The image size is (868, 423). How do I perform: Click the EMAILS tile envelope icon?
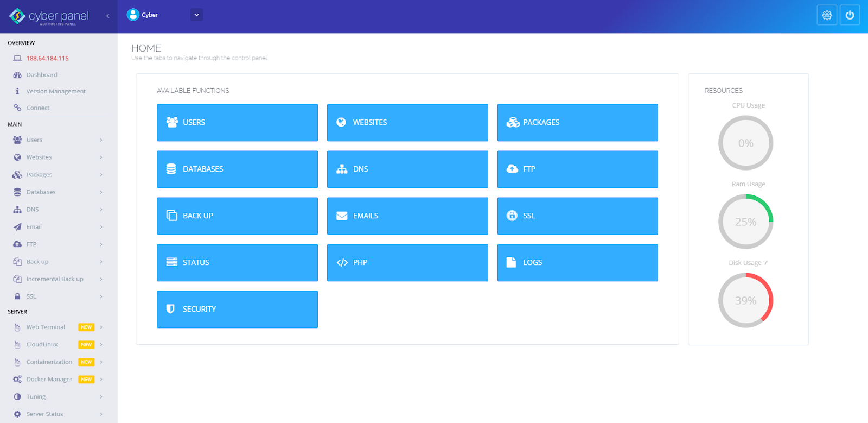pyautogui.click(x=342, y=216)
